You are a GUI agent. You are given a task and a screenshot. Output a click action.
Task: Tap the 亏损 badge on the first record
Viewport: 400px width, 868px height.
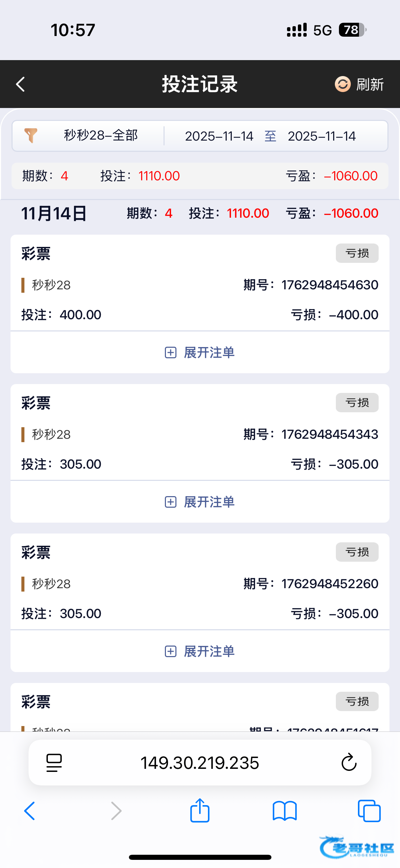click(x=357, y=253)
